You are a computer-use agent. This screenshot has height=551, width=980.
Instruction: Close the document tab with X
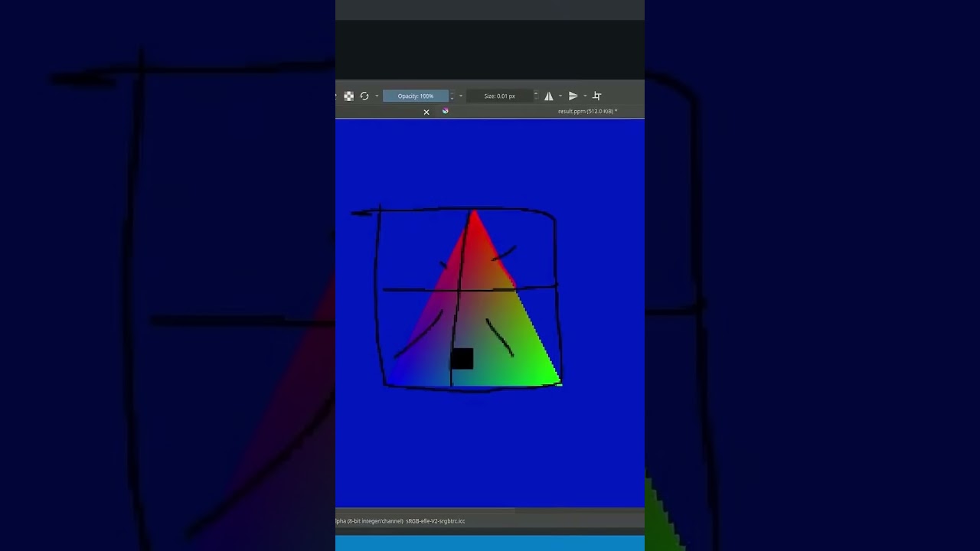426,112
